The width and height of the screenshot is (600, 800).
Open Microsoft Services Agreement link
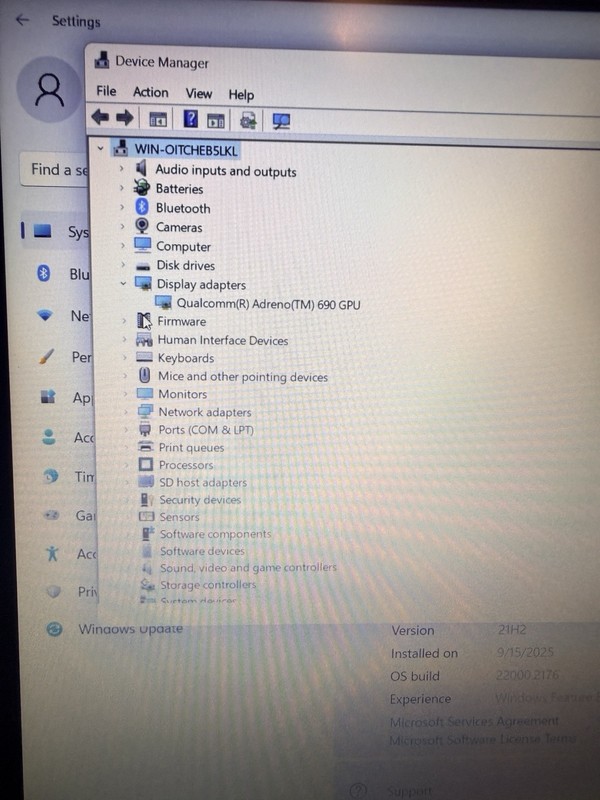(x=474, y=721)
